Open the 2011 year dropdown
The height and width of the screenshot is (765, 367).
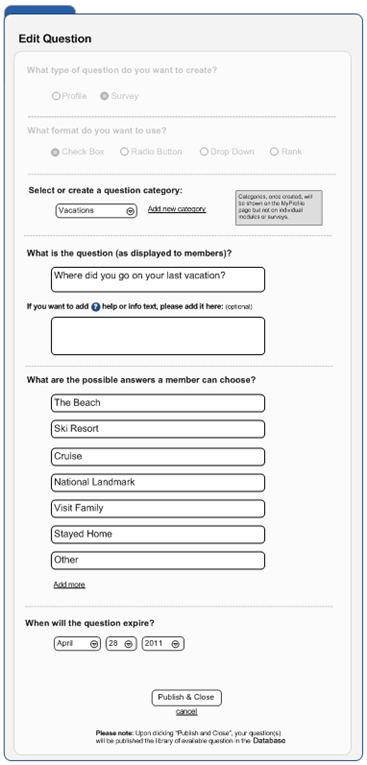(163, 644)
